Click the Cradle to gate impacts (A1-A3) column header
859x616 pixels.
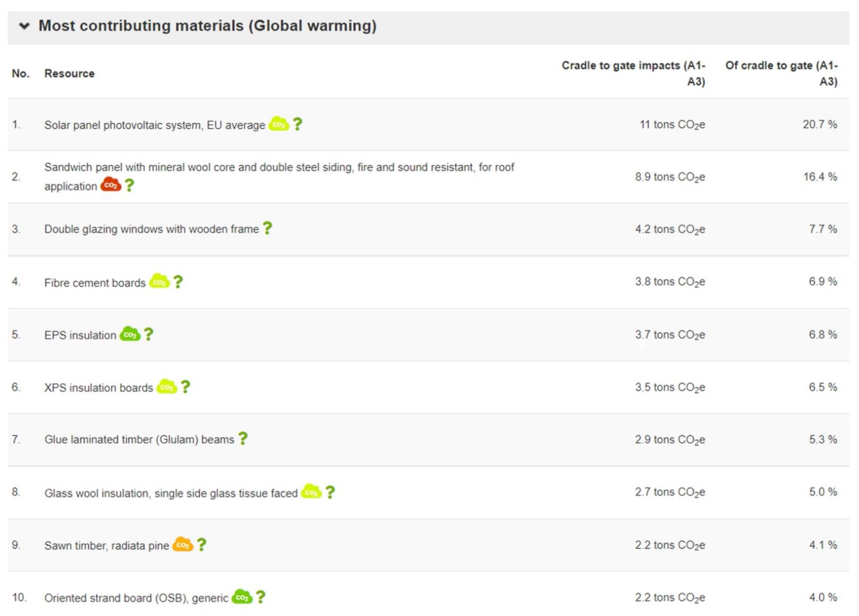click(633, 73)
